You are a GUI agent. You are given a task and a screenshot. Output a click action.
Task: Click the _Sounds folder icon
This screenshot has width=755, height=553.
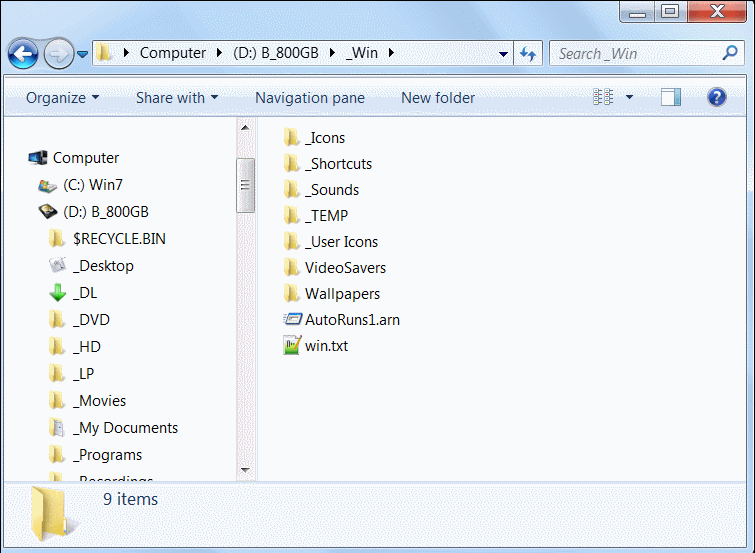pyautogui.click(x=292, y=190)
